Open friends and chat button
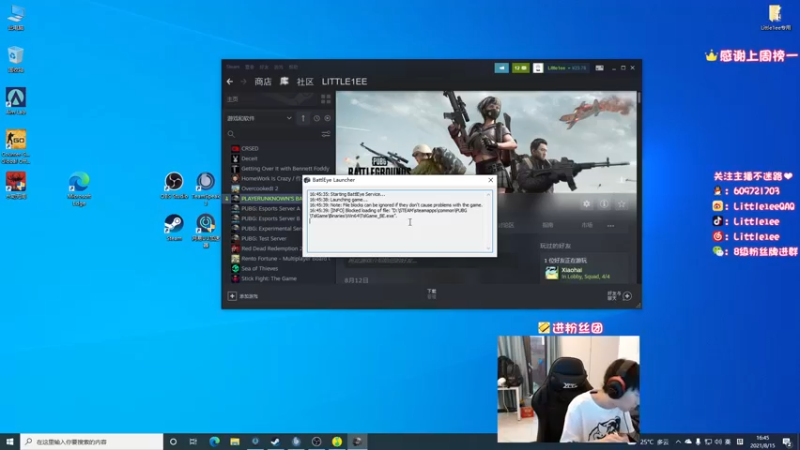 click(619, 296)
